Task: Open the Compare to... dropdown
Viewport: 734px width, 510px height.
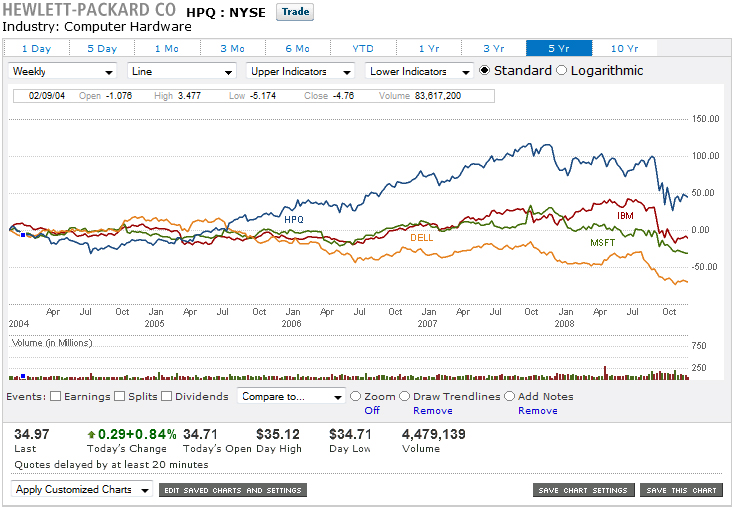Action: pyautogui.click(x=291, y=397)
